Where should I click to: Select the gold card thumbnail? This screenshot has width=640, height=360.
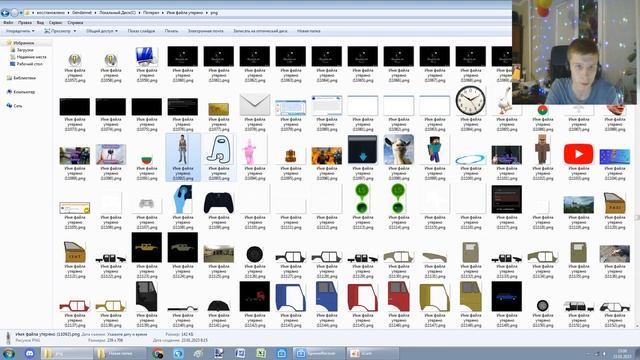[219, 109]
